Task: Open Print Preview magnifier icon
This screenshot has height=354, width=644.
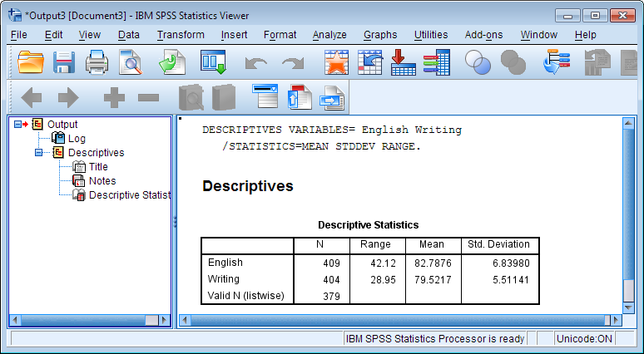Action: tap(131, 62)
